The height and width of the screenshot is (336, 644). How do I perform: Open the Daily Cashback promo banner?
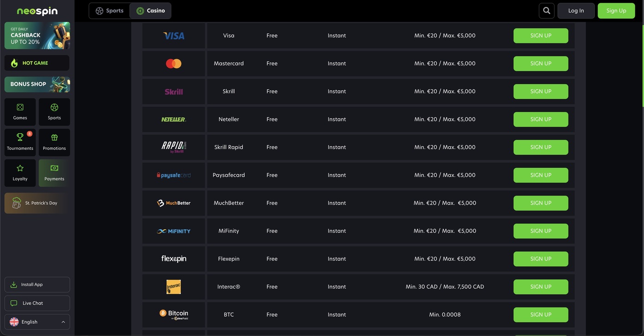point(37,35)
